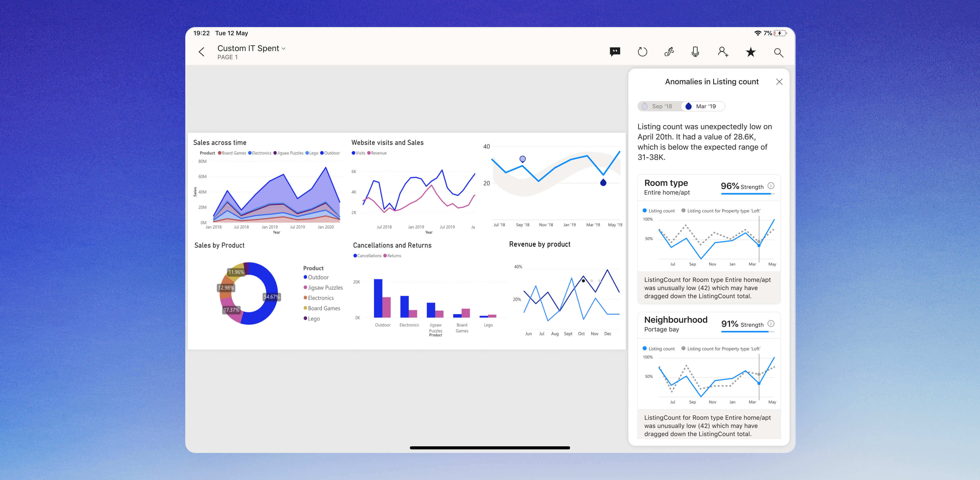Image resolution: width=980 pixels, height=480 pixels.
Task: Select the ink annotate pen icon
Action: pyautogui.click(x=669, y=52)
